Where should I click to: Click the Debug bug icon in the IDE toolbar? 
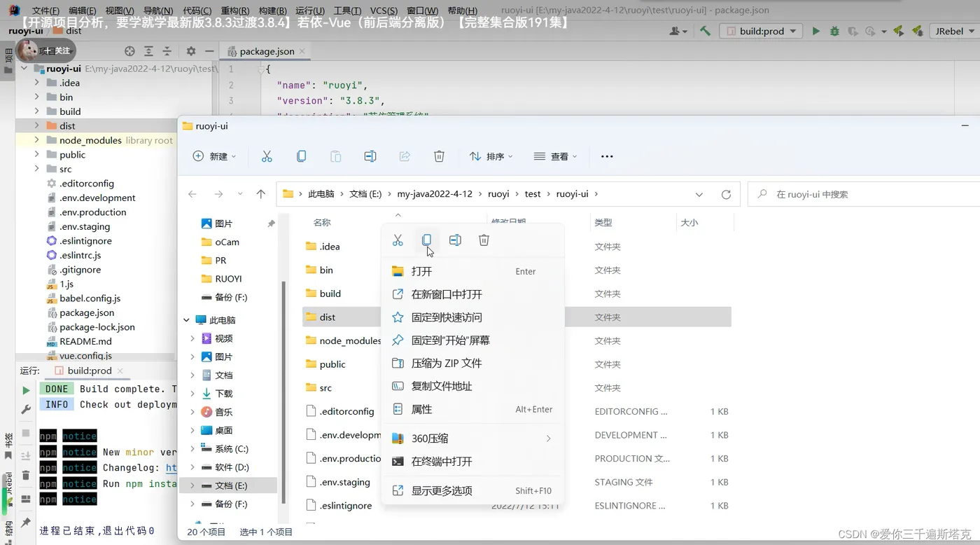(834, 31)
